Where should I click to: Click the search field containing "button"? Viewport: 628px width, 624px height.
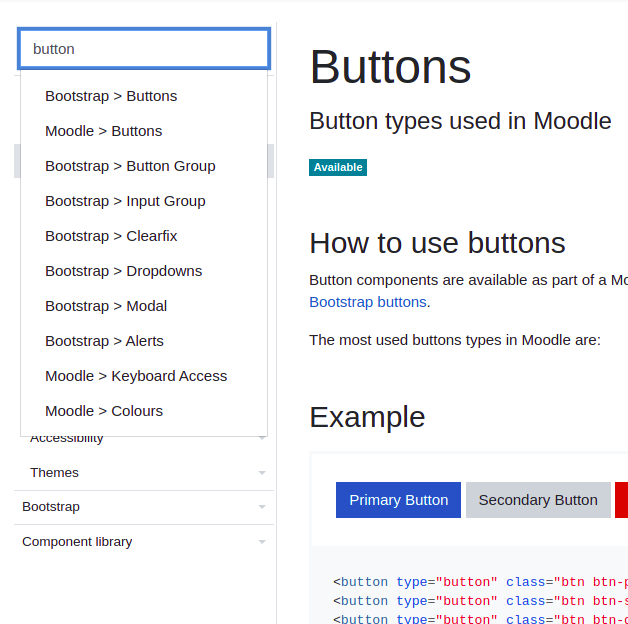point(144,48)
